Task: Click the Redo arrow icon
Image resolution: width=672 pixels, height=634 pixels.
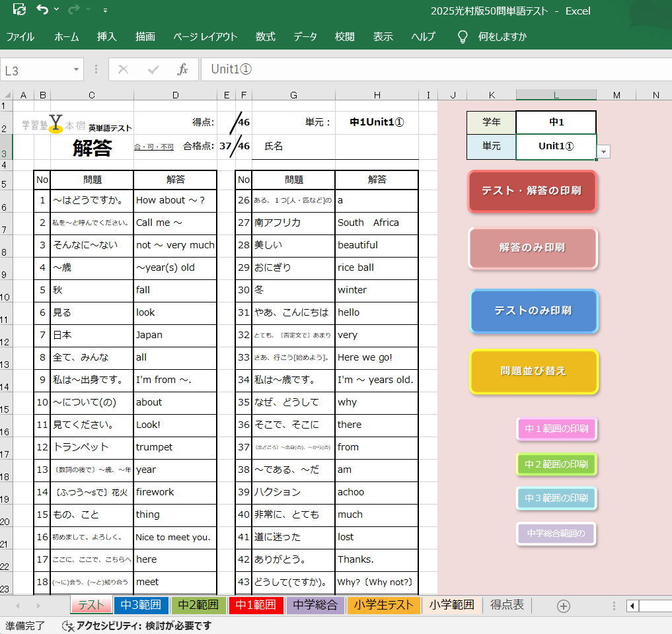Action: pos(73,10)
